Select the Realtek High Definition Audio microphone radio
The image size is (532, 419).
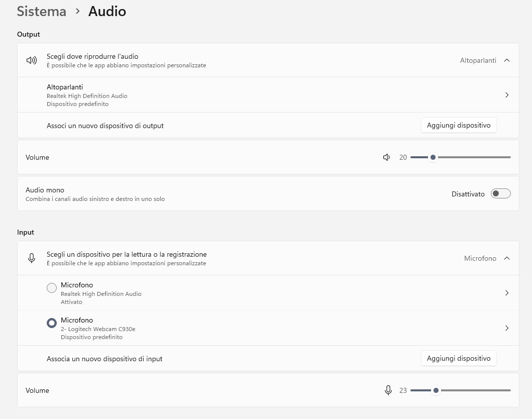(x=52, y=288)
